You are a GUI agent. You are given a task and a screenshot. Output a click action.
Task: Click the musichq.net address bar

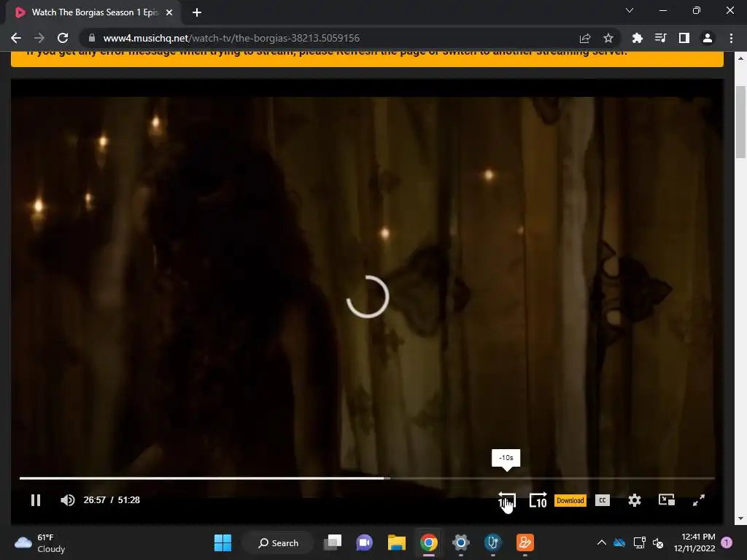click(x=329, y=38)
